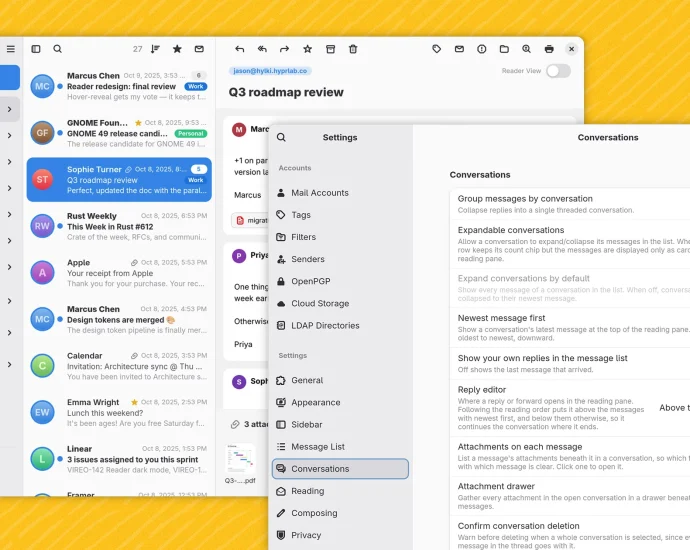Open Composing settings page

tap(340, 513)
